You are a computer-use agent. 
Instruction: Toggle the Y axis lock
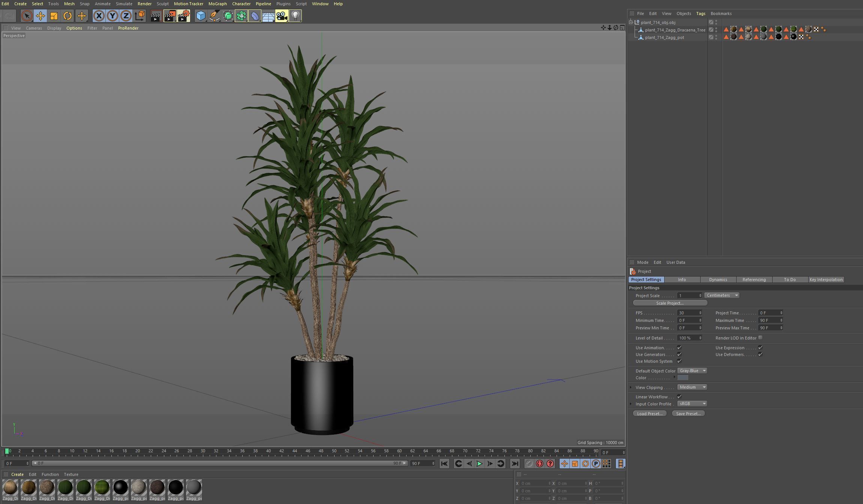112,16
